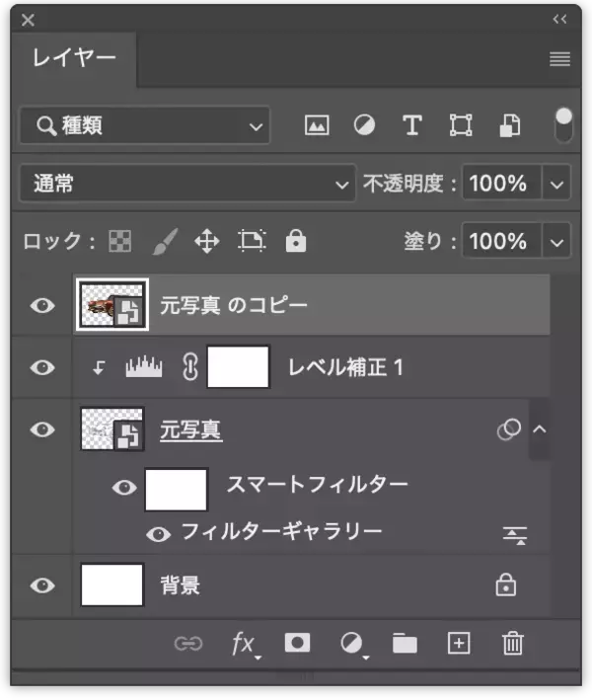The height and width of the screenshot is (700, 592).
Task: Collapse the panel with double-arrow icon
Action: [x=559, y=19]
